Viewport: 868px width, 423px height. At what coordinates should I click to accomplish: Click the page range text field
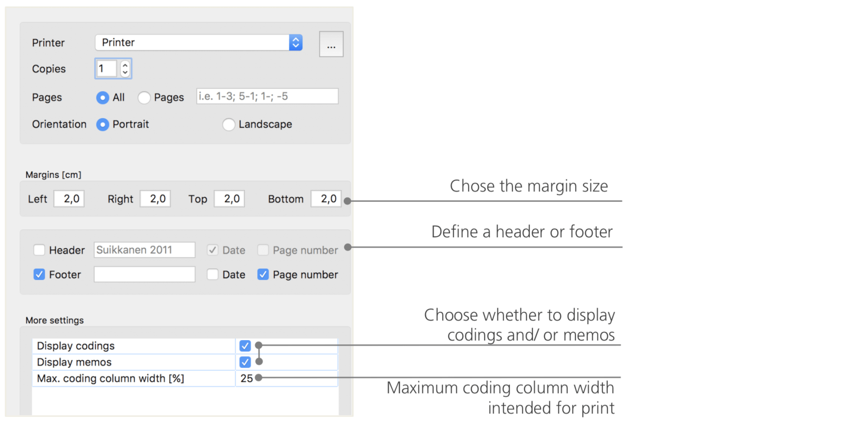pos(267,96)
